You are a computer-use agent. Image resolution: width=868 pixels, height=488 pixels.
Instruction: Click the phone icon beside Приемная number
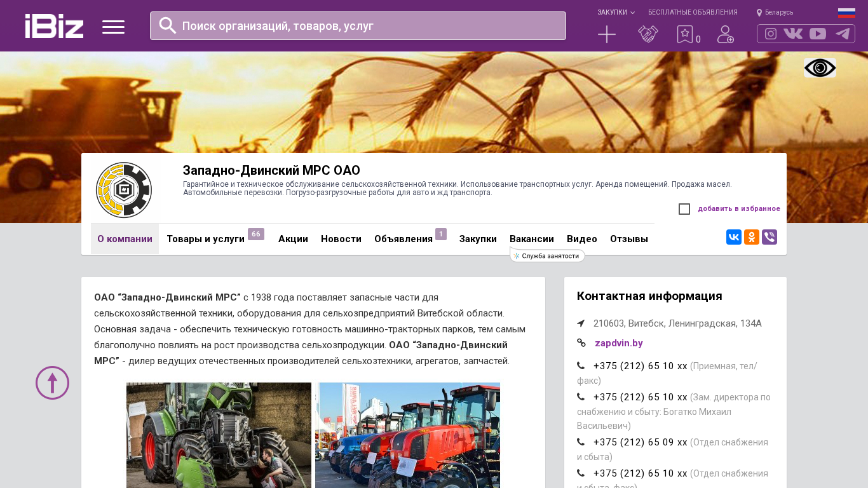coord(581,366)
